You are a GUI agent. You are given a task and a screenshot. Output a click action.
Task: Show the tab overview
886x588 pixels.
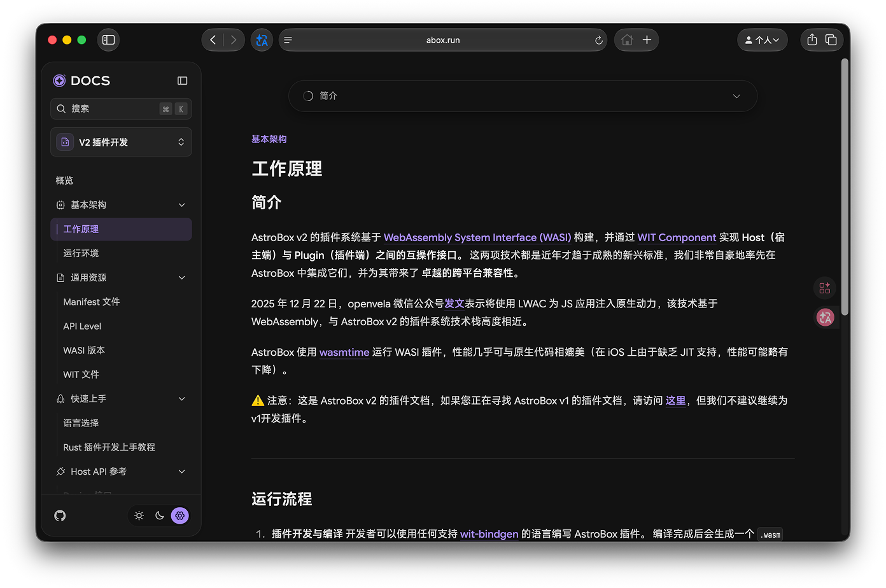[x=831, y=40]
